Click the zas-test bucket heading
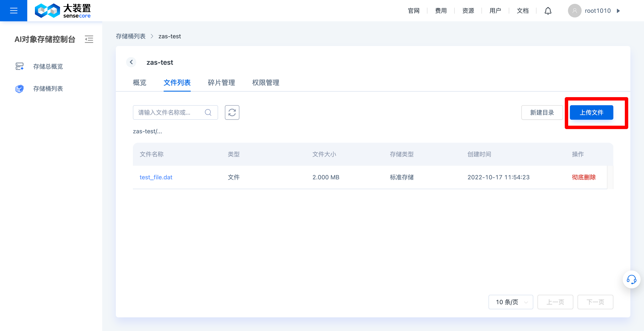Viewport: 644px width, 331px height. [x=160, y=62]
